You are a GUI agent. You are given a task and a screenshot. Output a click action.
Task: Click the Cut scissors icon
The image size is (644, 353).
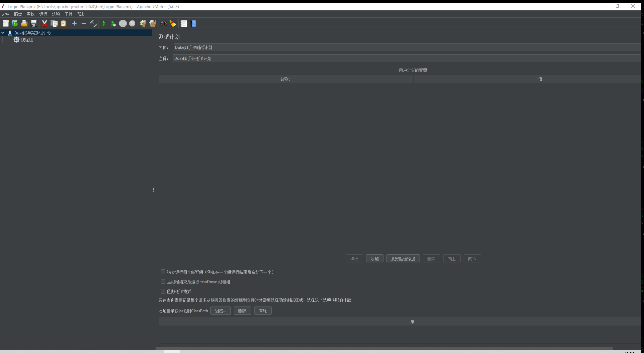pos(44,23)
